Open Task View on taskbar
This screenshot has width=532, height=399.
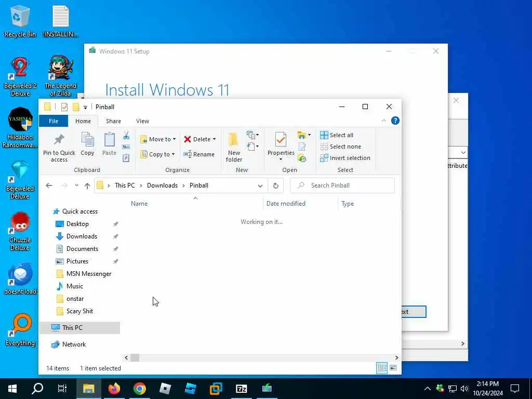click(x=62, y=389)
